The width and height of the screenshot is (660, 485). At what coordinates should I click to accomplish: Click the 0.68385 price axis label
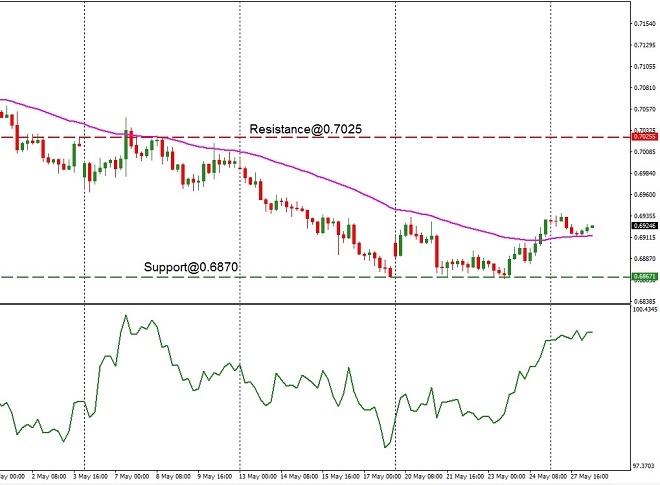point(645,301)
